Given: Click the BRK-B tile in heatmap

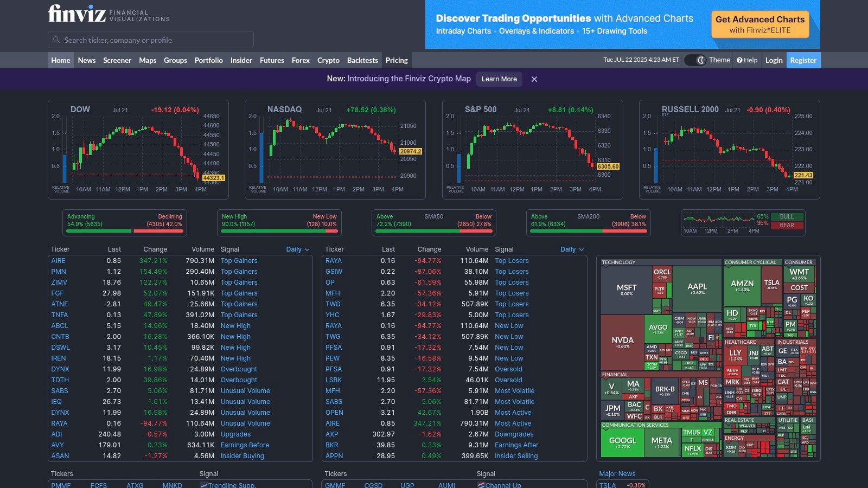Looking at the screenshot, I should pos(665,390).
